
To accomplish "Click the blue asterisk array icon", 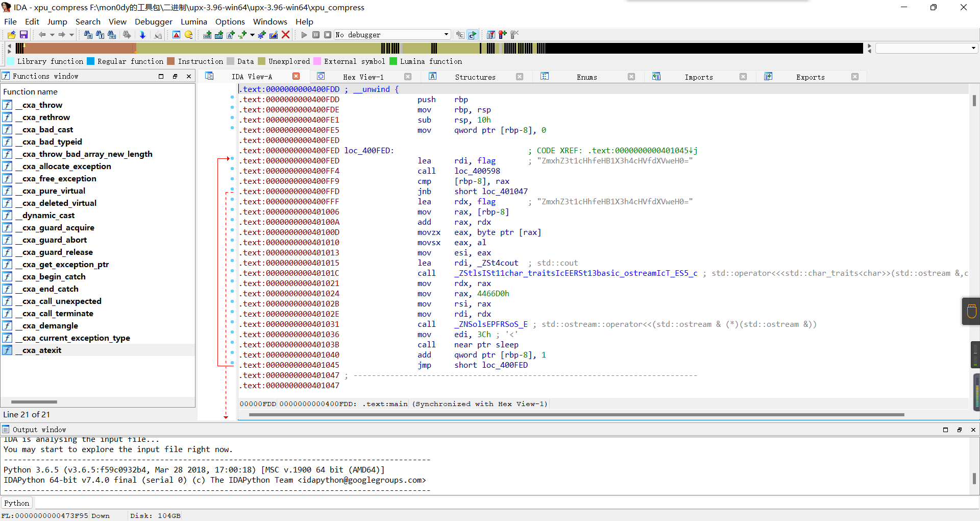I will pos(262,35).
